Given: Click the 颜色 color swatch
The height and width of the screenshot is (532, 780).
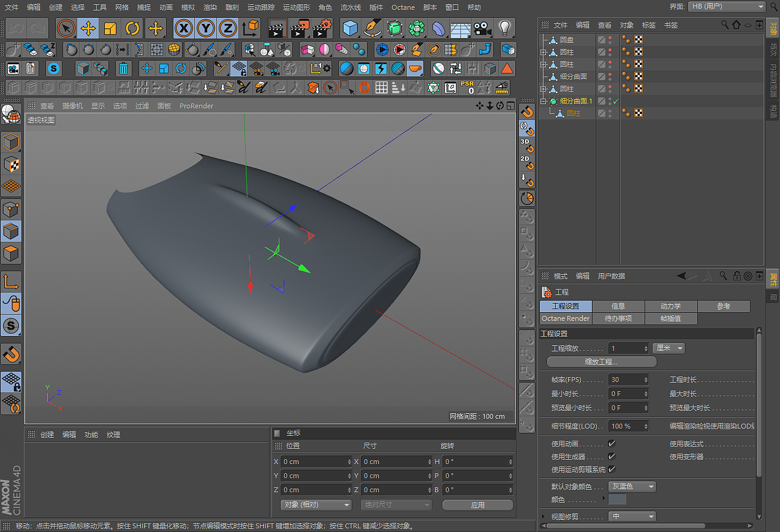Looking at the screenshot, I should [x=618, y=500].
